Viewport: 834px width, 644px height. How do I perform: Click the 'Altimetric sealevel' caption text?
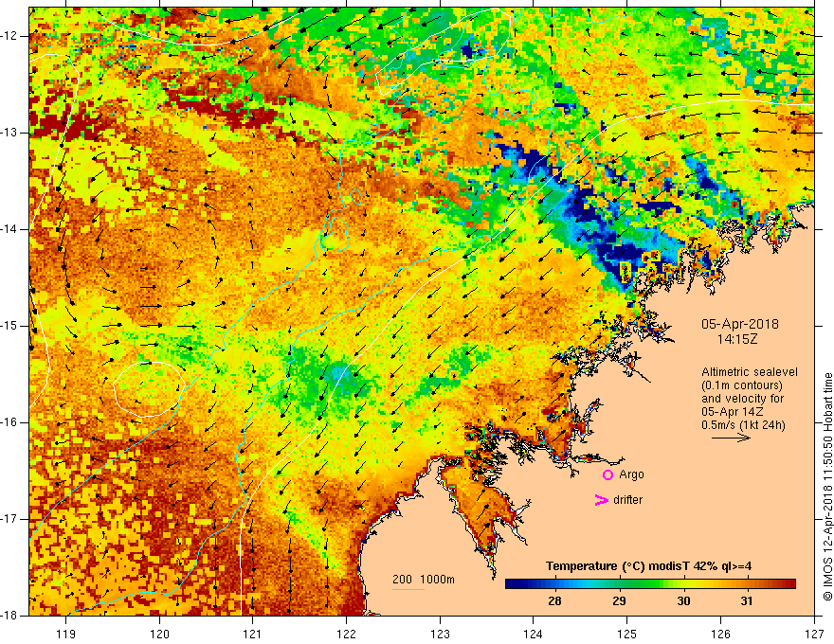tap(750, 372)
